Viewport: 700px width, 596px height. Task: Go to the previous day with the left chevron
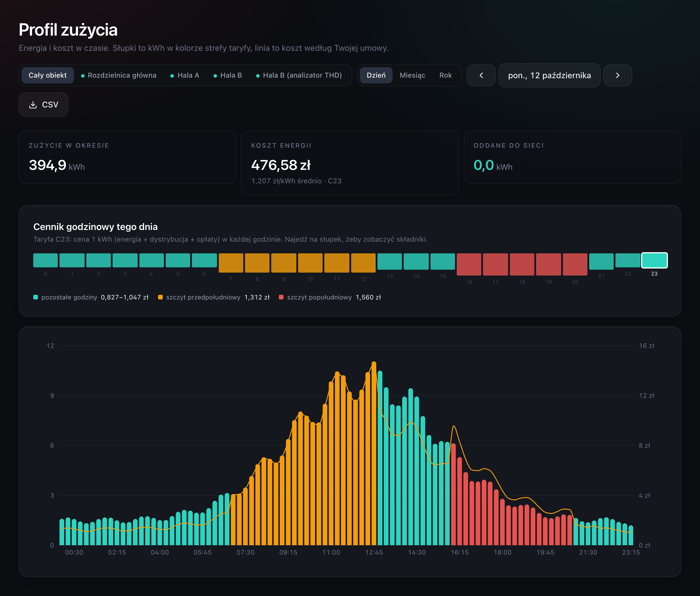pos(481,75)
